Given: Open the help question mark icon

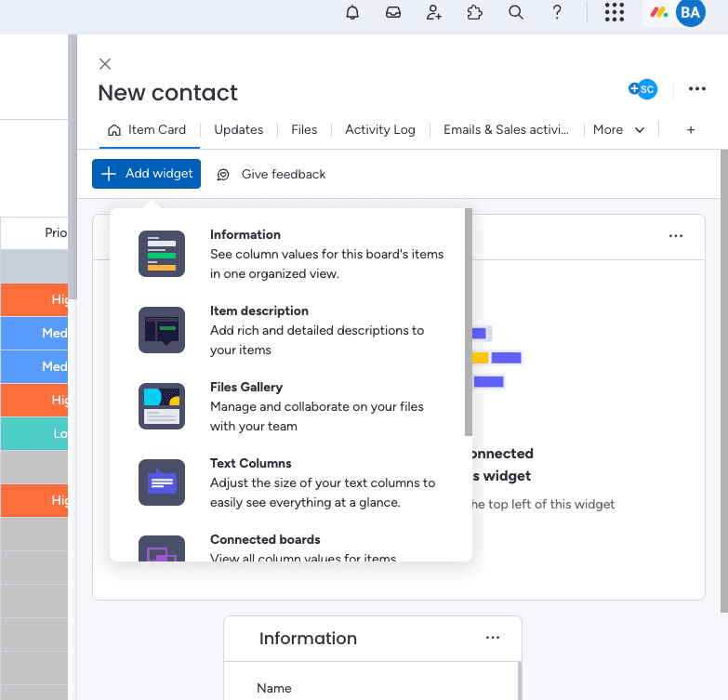Looking at the screenshot, I should coord(557,12).
